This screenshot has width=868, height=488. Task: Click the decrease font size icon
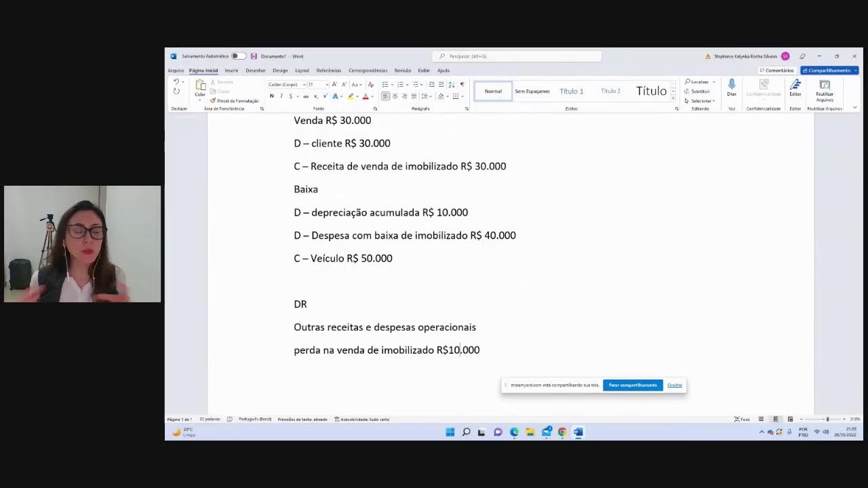pyautogui.click(x=344, y=84)
